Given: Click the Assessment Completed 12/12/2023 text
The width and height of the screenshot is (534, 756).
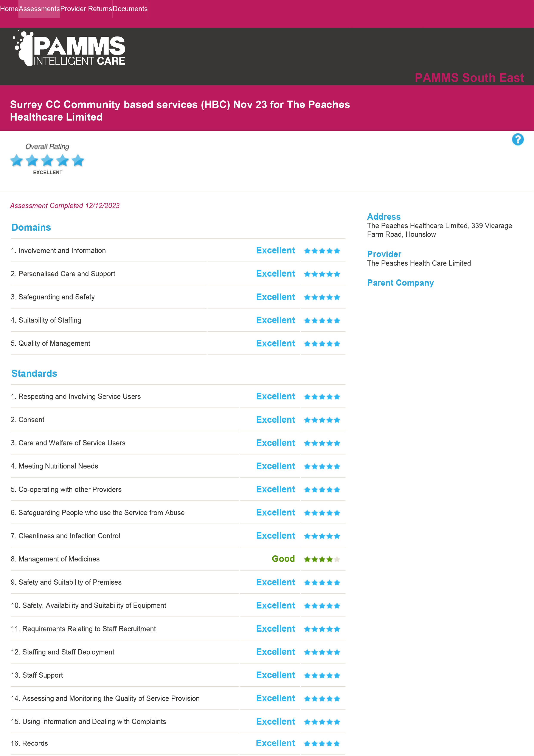Looking at the screenshot, I should tap(65, 205).
